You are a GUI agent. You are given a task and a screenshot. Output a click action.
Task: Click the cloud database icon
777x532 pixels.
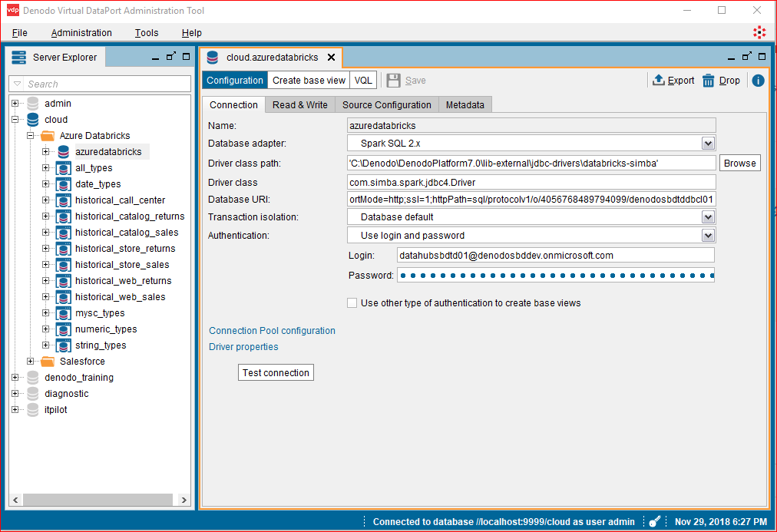point(33,120)
